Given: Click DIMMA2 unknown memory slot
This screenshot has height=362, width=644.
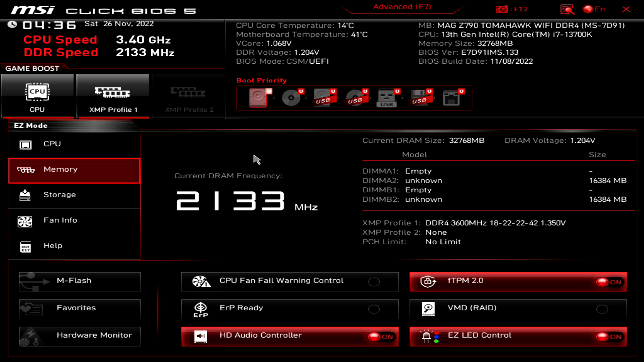Looking at the screenshot, I should (422, 180).
